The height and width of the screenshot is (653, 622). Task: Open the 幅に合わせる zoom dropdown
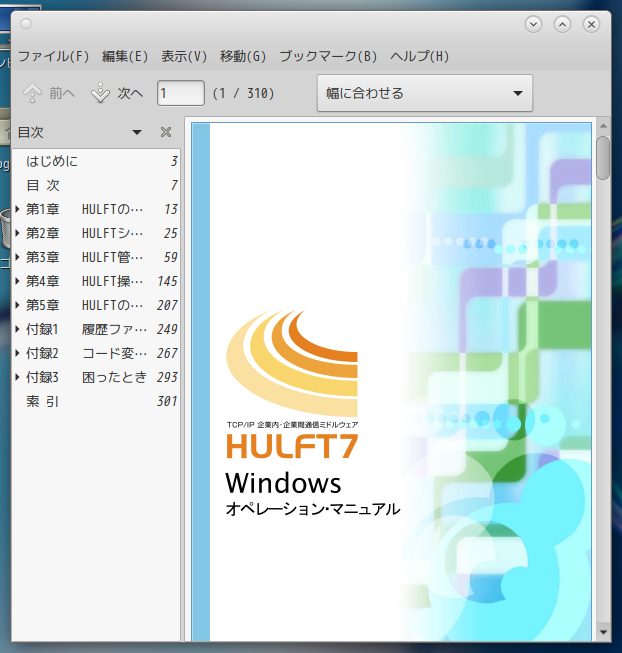click(x=425, y=93)
